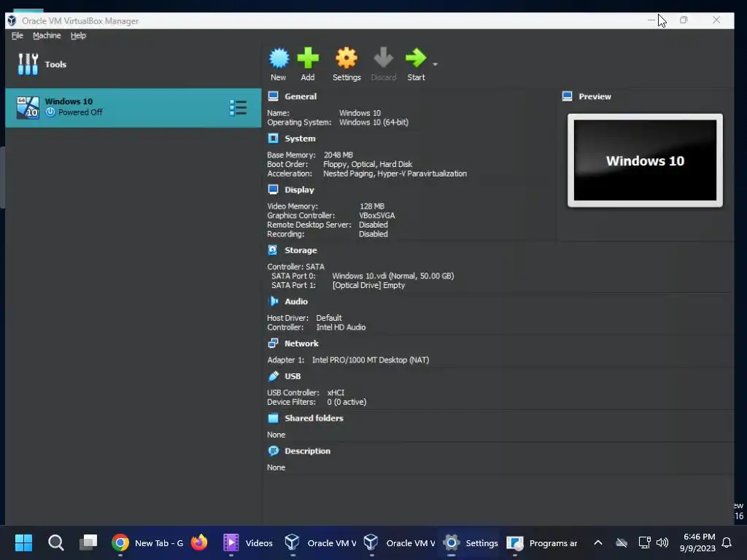Viewport: 747px width, 560px height.
Task: Open the Help menu
Action: pyautogui.click(x=78, y=36)
